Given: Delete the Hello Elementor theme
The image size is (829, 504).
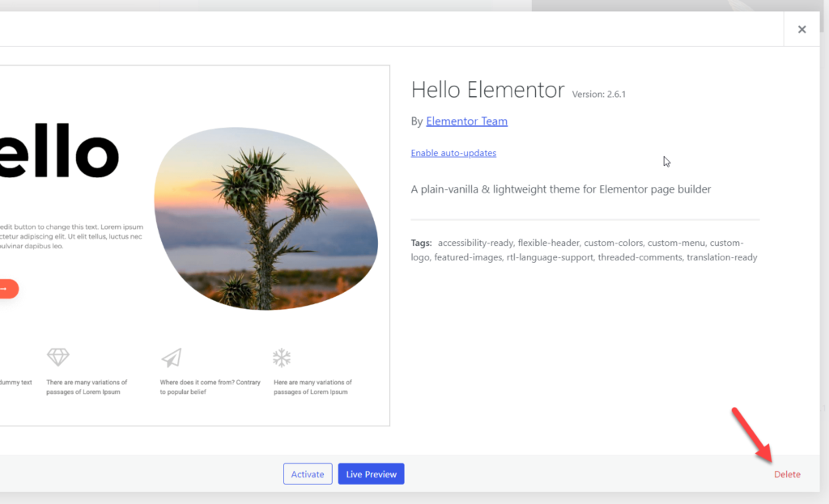Looking at the screenshot, I should click(787, 474).
